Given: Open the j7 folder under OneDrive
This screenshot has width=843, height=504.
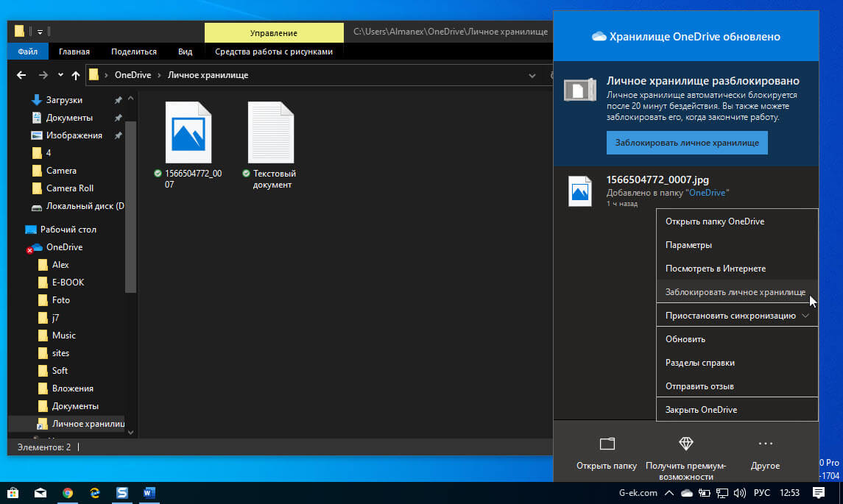Looking at the screenshot, I should point(55,318).
